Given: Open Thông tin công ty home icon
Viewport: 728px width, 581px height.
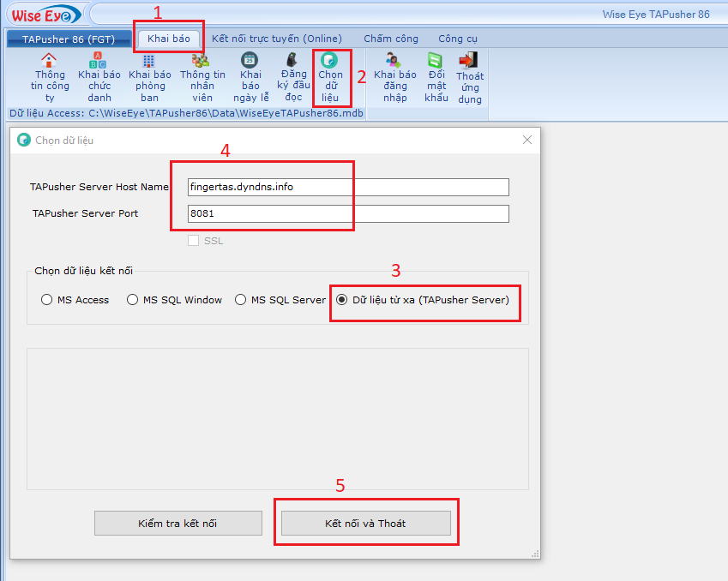Looking at the screenshot, I should click(x=50, y=60).
